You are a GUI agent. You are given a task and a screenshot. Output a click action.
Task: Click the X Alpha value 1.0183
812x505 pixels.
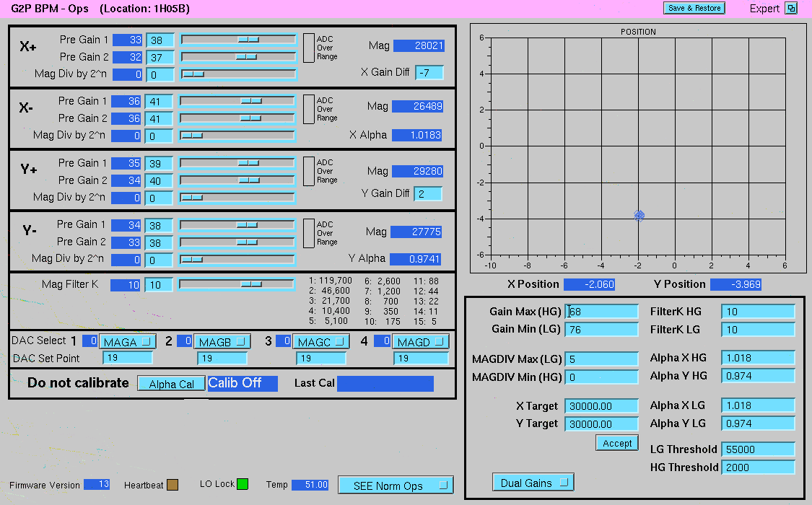click(417, 135)
